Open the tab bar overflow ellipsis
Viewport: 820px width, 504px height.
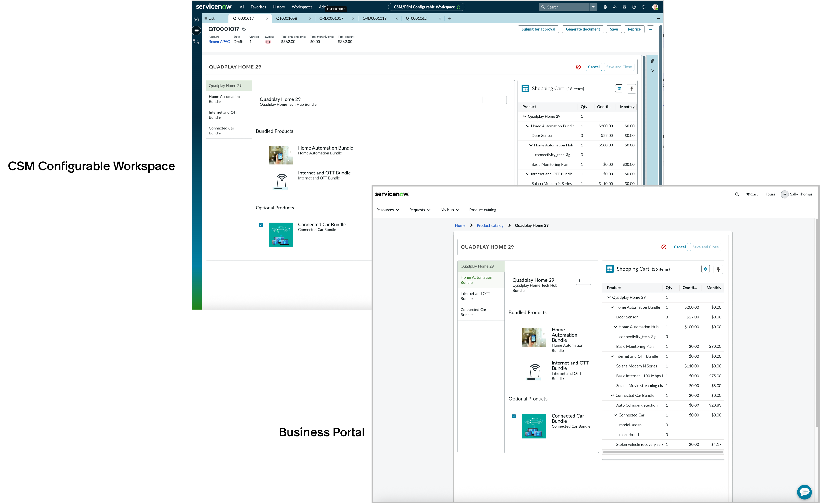pyautogui.click(x=658, y=19)
